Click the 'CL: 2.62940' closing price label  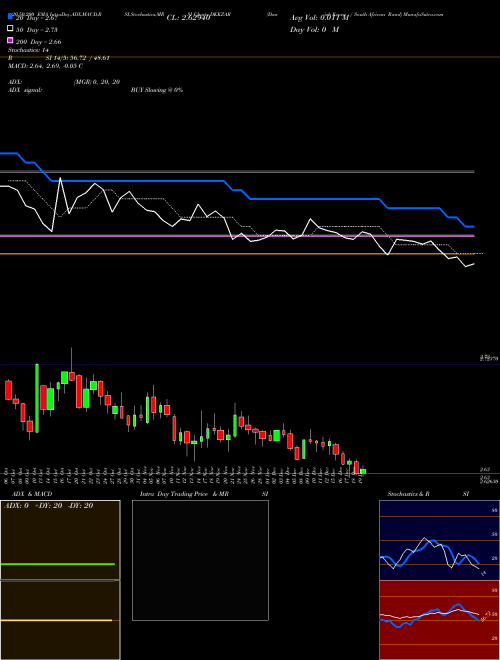tap(188, 18)
